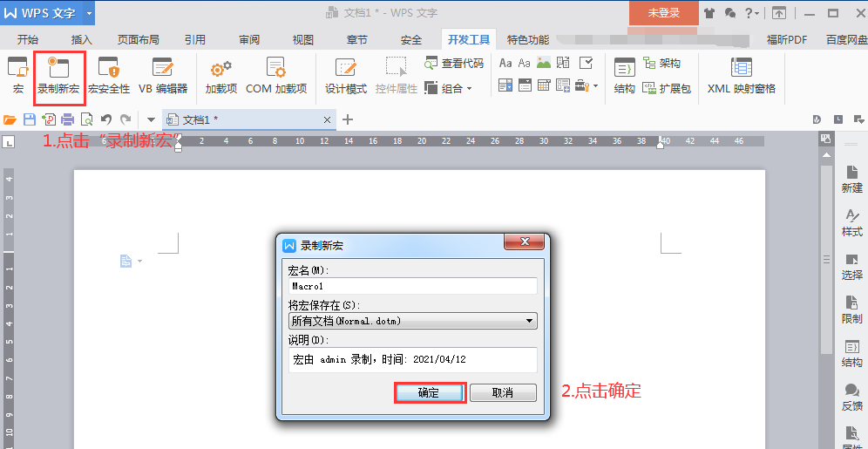Click the redo arrow

click(x=125, y=119)
